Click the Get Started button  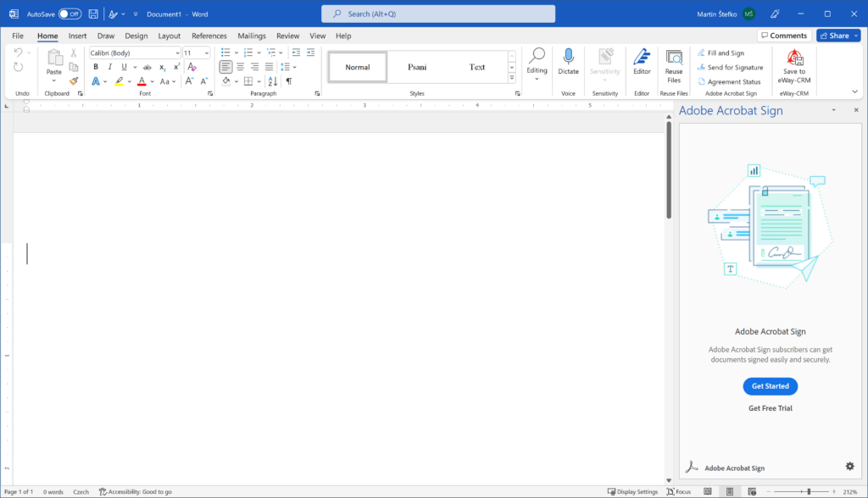point(770,386)
